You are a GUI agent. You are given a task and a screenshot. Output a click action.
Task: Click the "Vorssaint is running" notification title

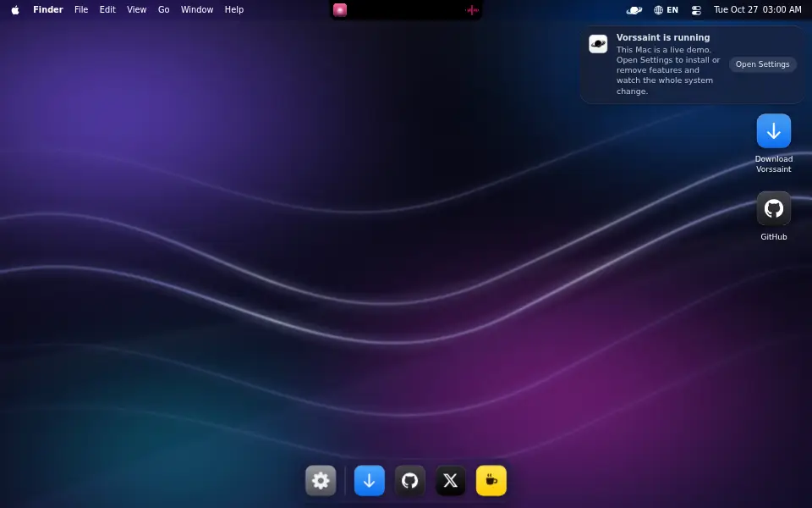pyautogui.click(x=663, y=37)
